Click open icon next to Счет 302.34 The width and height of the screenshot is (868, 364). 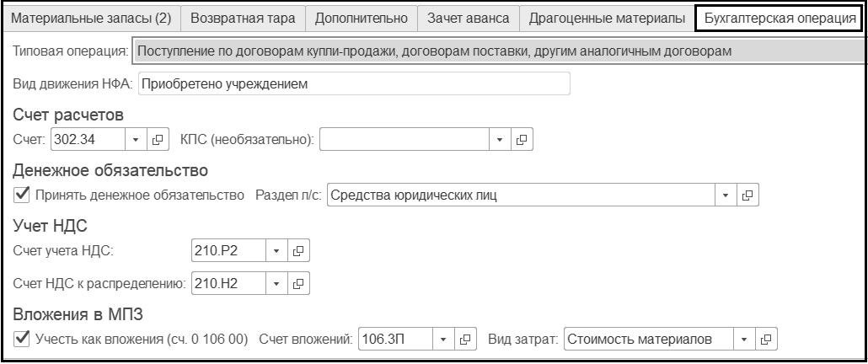coord(158,139)
